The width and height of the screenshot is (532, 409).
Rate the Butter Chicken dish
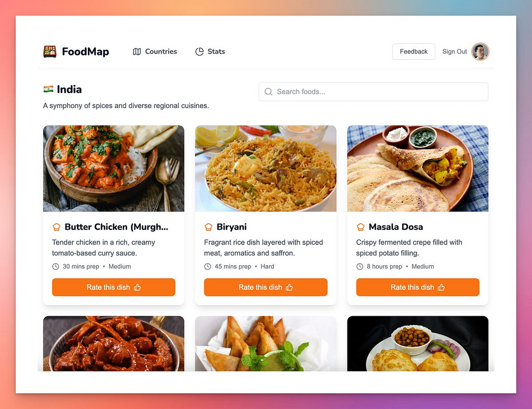[114, 288]
